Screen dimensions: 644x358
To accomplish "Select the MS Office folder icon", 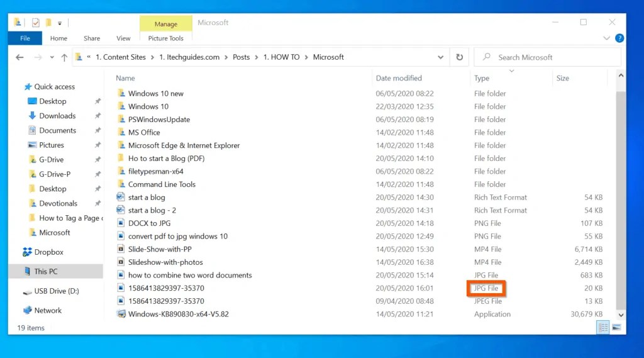I will pyautogui.click(x=121, y=132).
